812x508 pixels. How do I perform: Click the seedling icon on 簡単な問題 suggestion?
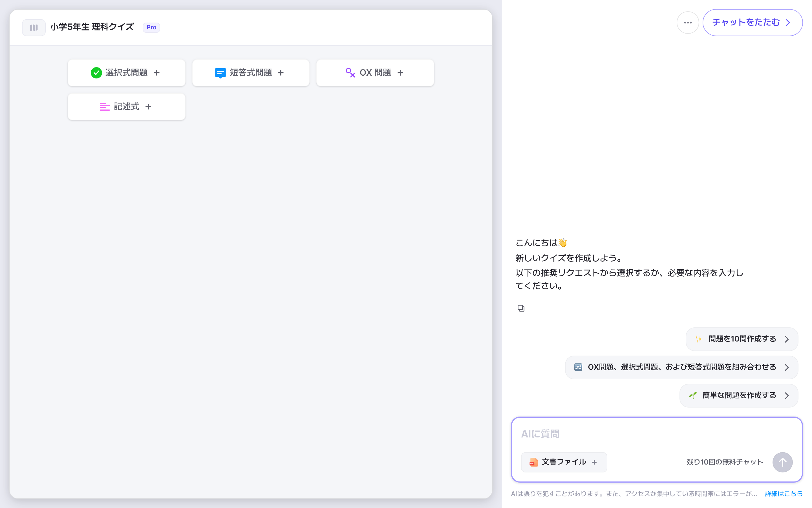click(x=692, y=395)
